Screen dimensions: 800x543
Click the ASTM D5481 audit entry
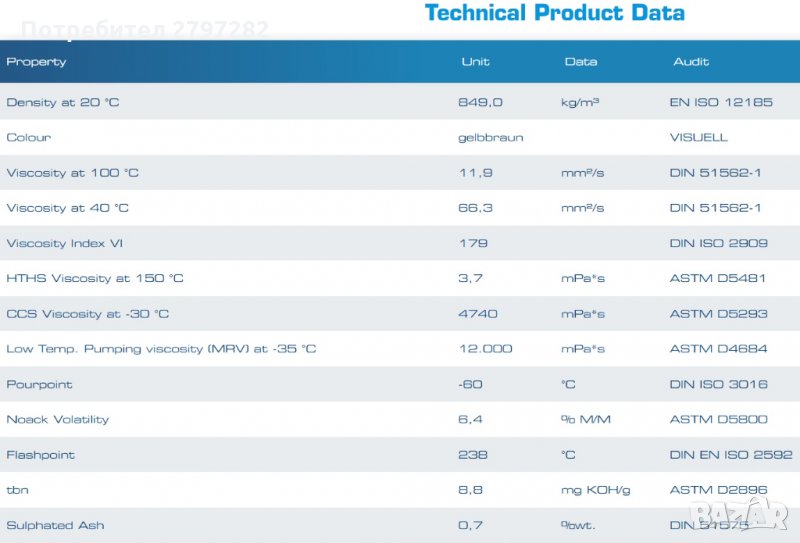[718, 278]
